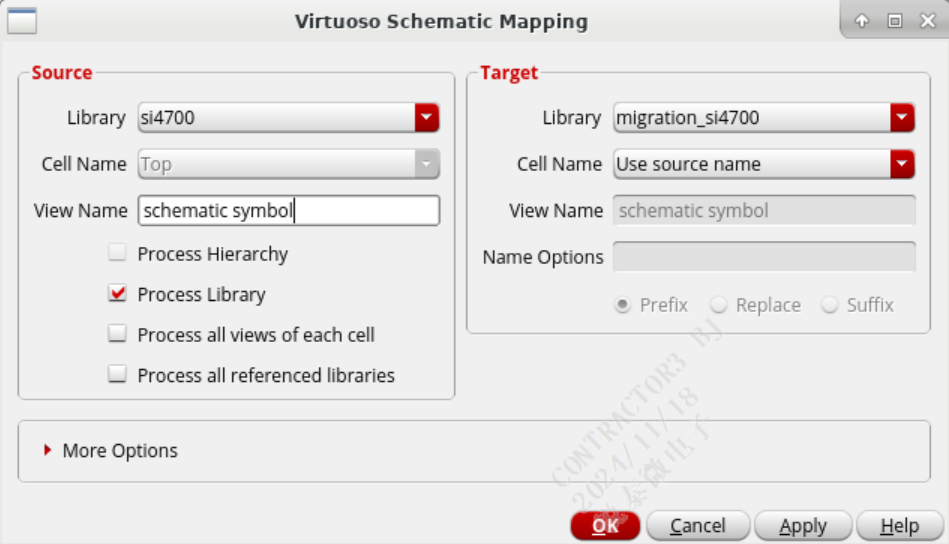Close the Schematic Mapping dialog

(x=928, y=21)
